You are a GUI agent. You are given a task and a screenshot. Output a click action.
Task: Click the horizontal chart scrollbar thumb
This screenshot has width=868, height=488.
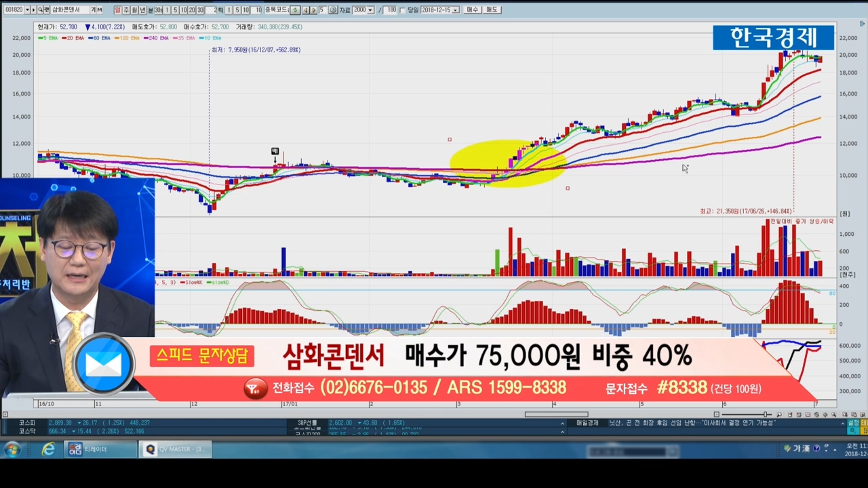click(556, 414)
